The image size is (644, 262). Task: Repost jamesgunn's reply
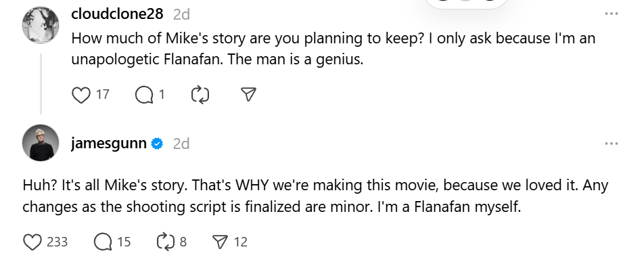166,242
